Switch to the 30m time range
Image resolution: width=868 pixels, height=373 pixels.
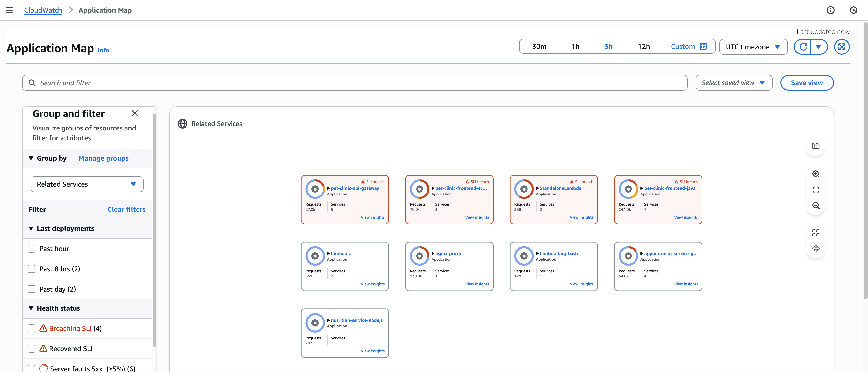tap(540, 46)
